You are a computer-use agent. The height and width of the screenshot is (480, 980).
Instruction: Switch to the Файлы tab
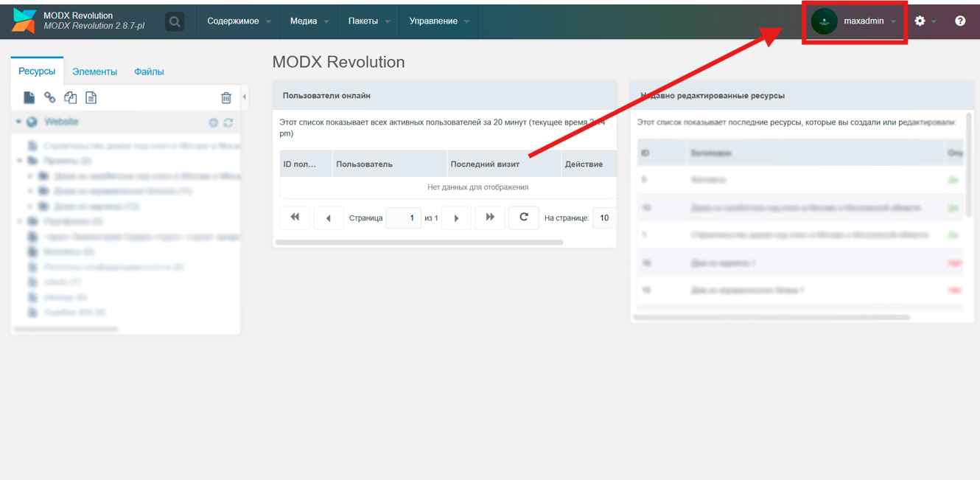tap(149, 72)
